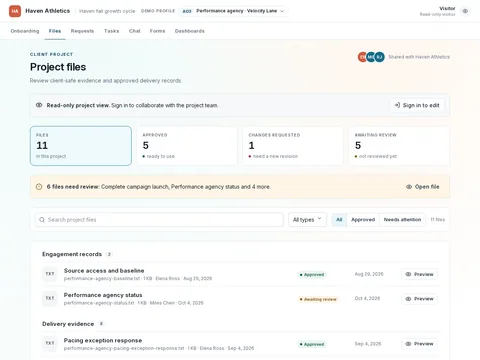This screenshot has height=360, width=480.
Task: Open the Onboarding tab
Action: [x=25, y=31]
